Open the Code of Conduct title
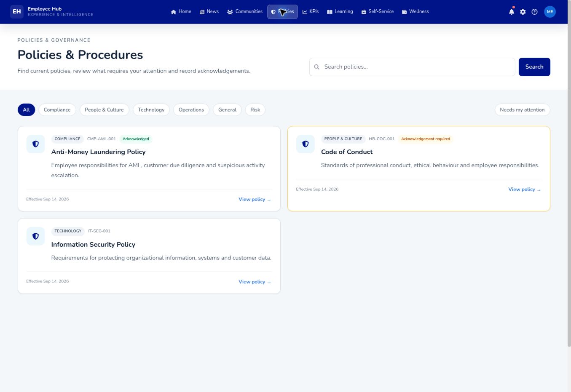The height and width of the screenshot is (392, 571). [x=347, y=152]
